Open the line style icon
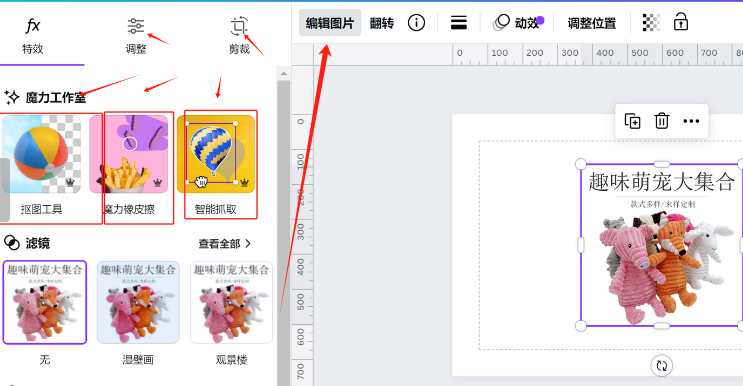Screen dimensions: 743x386 459,23
